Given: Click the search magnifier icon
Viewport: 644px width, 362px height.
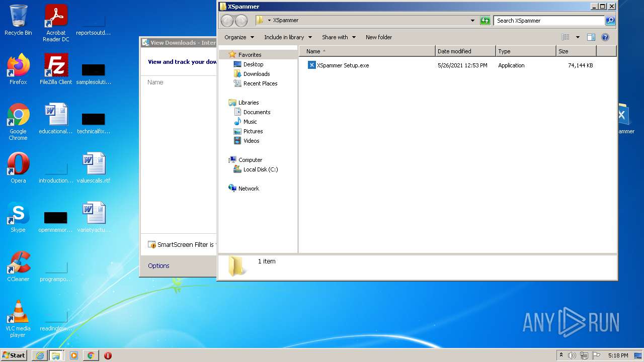Looking at the screenshot, I should tap(610, 21).
